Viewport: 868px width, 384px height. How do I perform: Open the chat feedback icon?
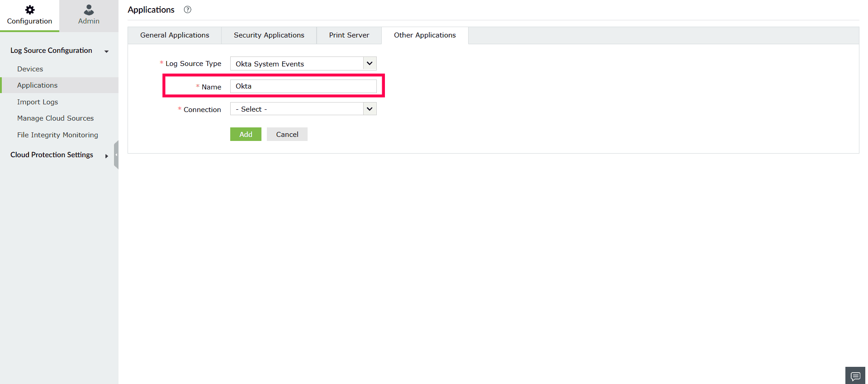click(x=855, y=376)
